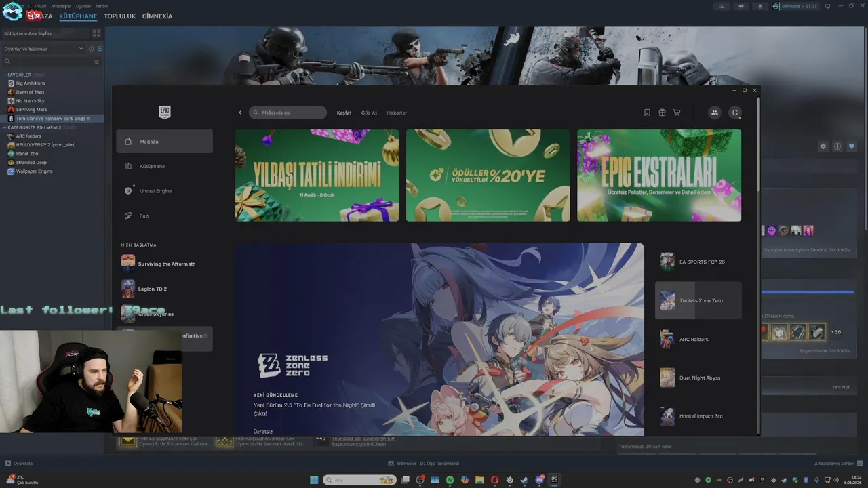The image size is (868, 488).
Task: Select Planet Zoo in Steam library
Action: click(27, 154)
